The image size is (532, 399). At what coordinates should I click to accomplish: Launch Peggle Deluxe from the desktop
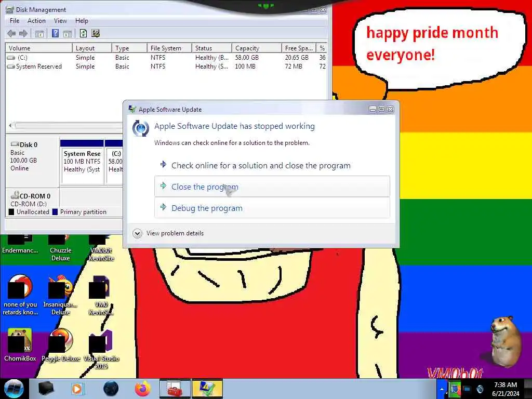(x=61, y=344)
